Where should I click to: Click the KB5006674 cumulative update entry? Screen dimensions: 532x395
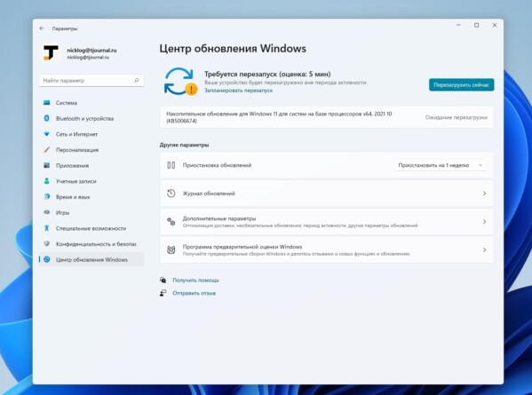click(x=327, y=117)
